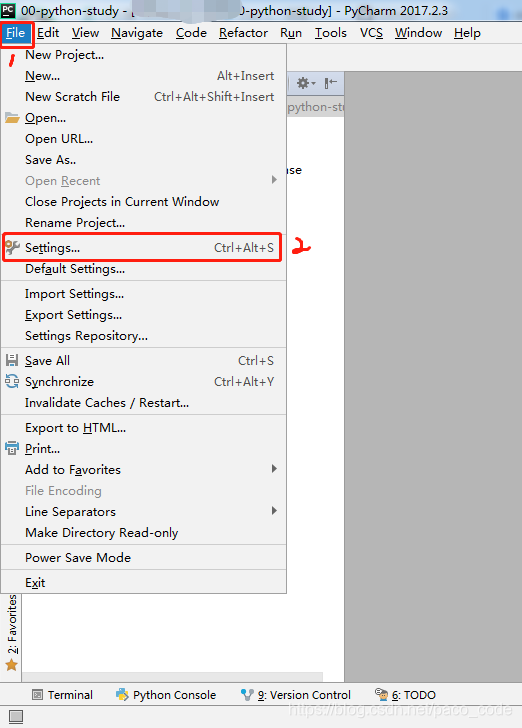Click the Synchronize refresh icon
Viewport: 522px width, 728px height.
12,382
